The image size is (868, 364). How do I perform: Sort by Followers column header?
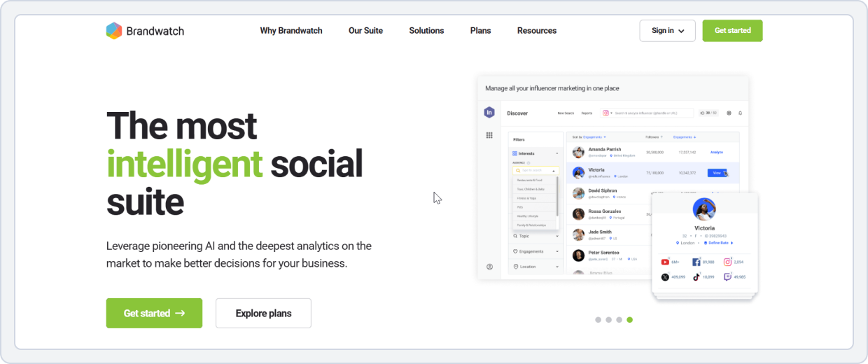(x=654, y=137)
